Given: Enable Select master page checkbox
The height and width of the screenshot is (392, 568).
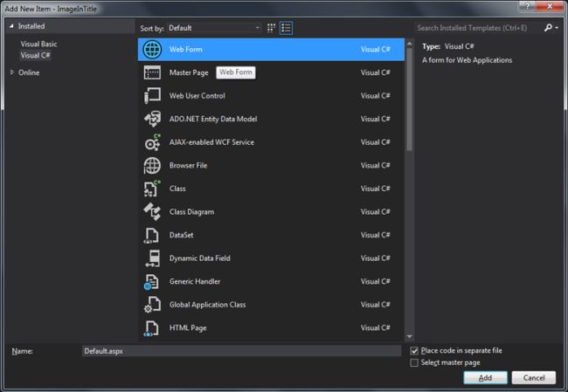Looking at the screenshot, I should click(414, 362).
